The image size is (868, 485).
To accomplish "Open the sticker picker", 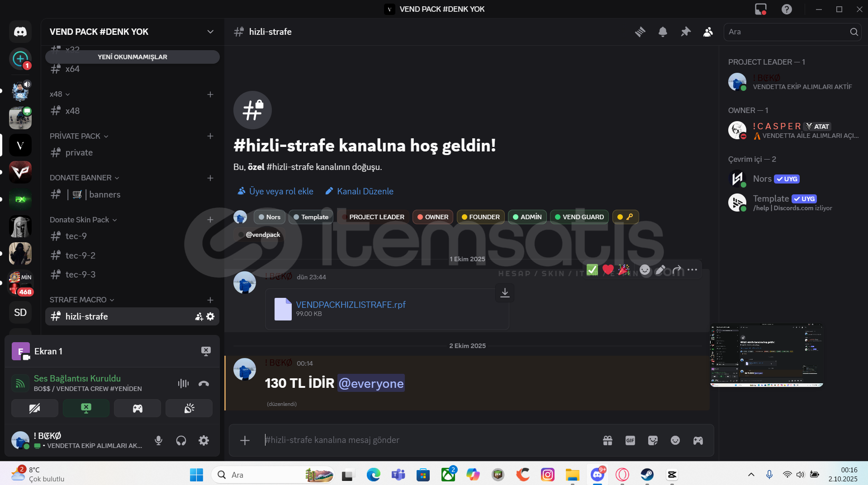I will pos(653,440).
